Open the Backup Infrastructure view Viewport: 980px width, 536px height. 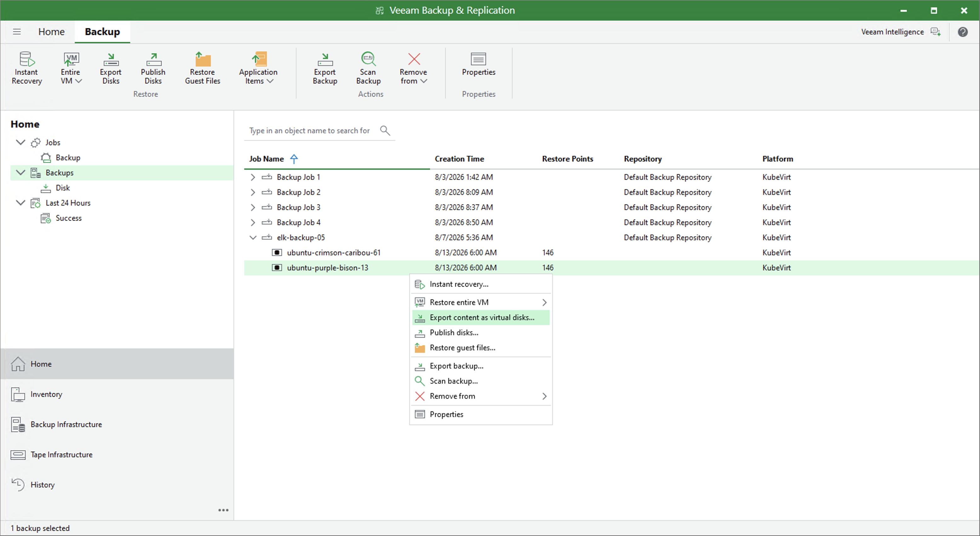(x=117, y=424)
